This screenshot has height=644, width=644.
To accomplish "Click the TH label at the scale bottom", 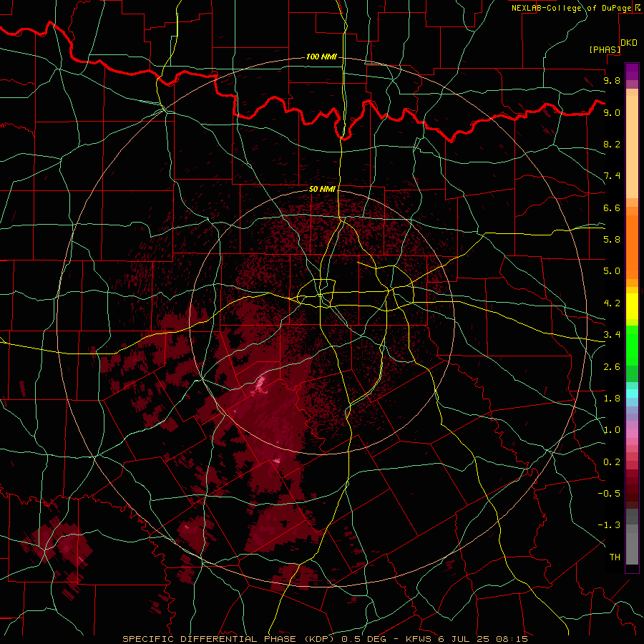I will (615, 557).
